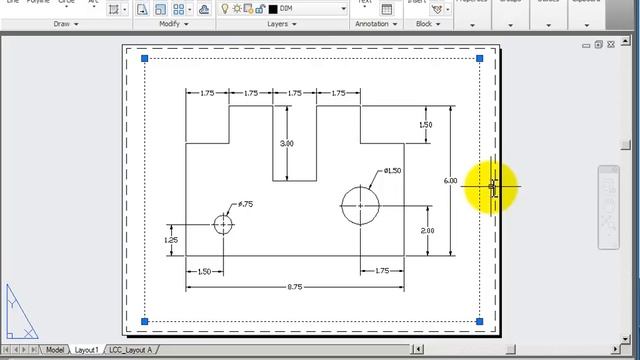The height and width of the screenshot is (360, 640).
Task: Select the top-left viewport grip
Action: (x=144, y=59)
